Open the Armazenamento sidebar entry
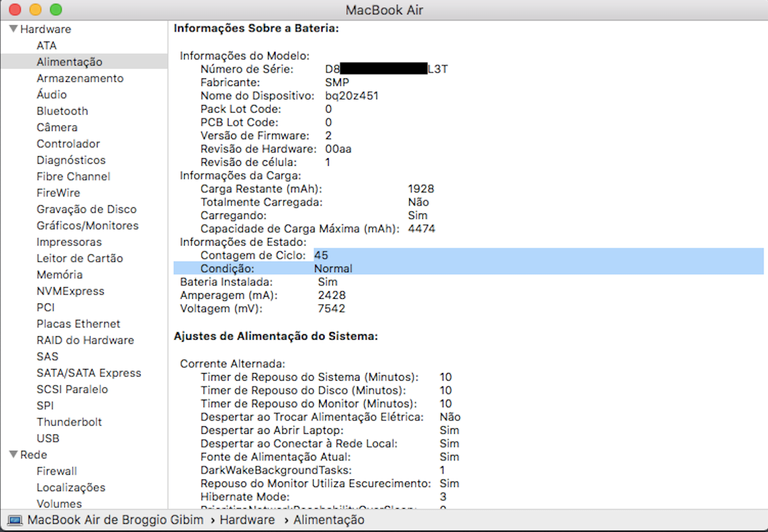768x532 pixels. [80, 78]
